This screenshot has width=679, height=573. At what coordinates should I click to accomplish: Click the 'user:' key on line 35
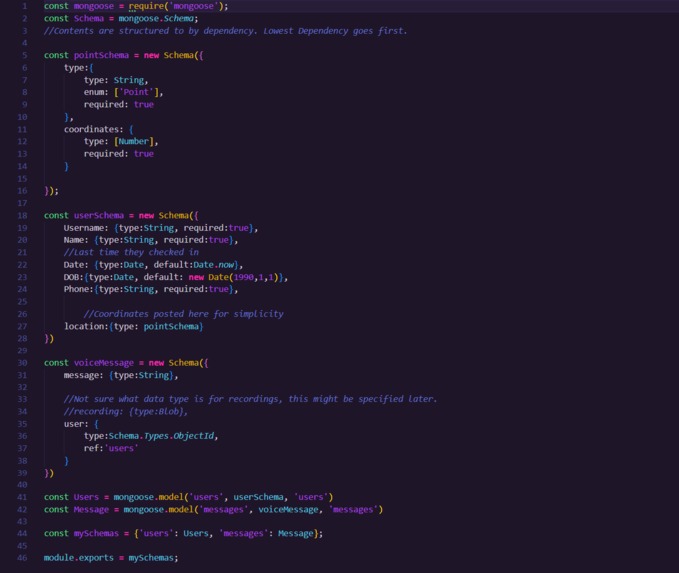point(76,424)
